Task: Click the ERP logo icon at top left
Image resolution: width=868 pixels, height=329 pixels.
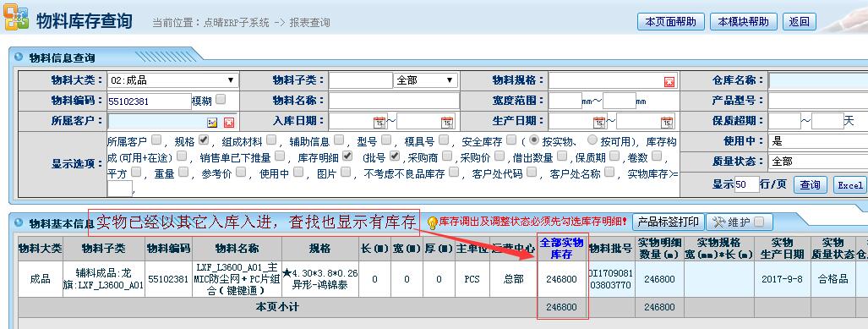Action: click(x=15, y=18)
